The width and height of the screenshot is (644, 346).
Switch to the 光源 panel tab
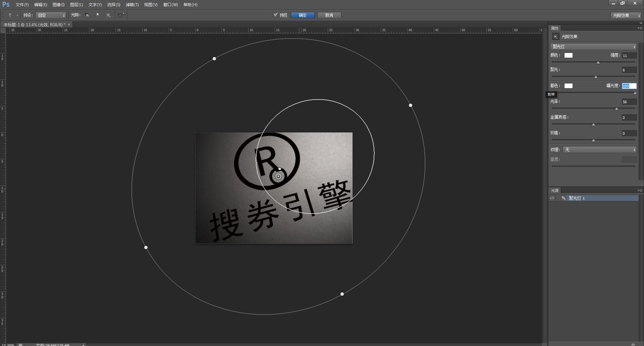click(x=555, y=190)
